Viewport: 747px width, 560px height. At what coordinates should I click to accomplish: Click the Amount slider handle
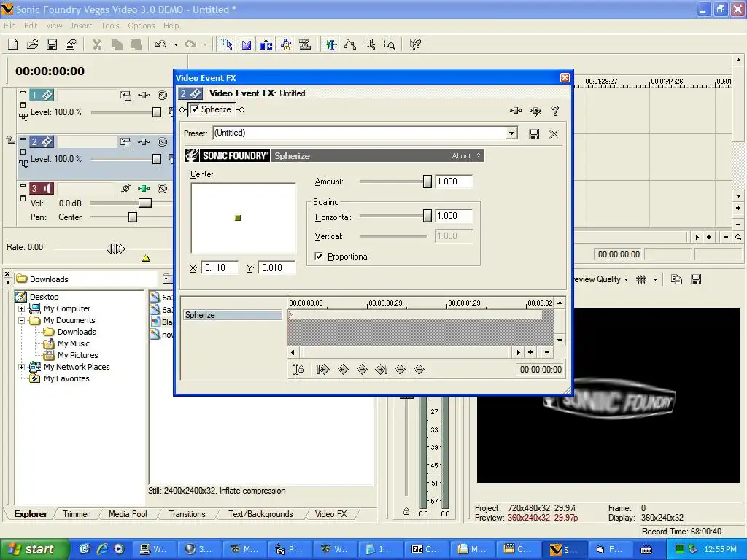click(427, 182)
